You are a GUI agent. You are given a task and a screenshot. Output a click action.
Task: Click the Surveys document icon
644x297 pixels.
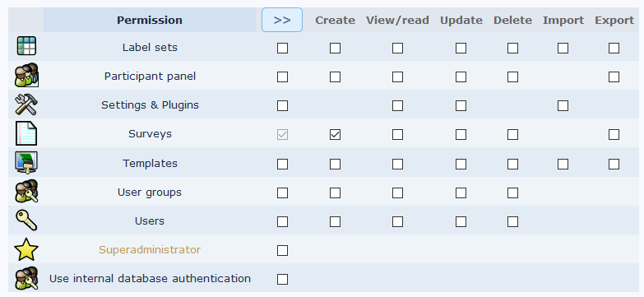26,133
